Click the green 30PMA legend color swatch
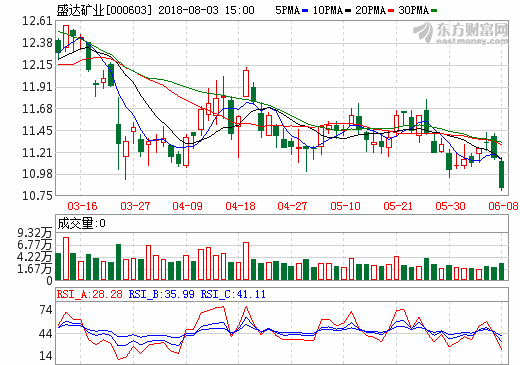 click(434, 11)
